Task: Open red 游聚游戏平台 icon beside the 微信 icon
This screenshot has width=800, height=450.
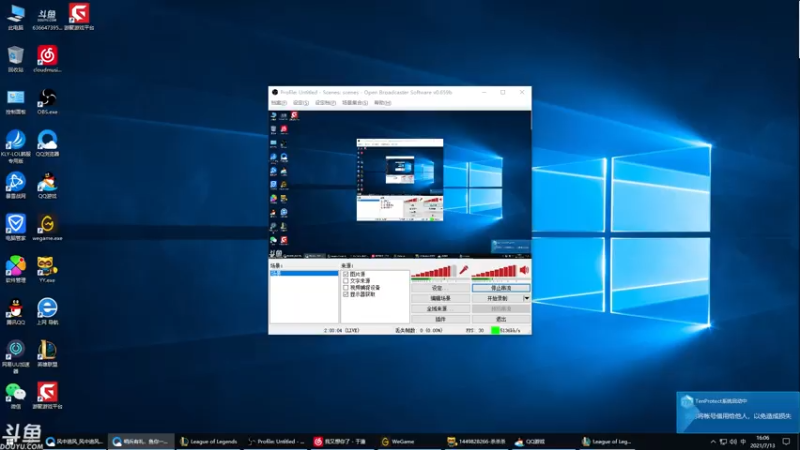Action: pos(47,396)
